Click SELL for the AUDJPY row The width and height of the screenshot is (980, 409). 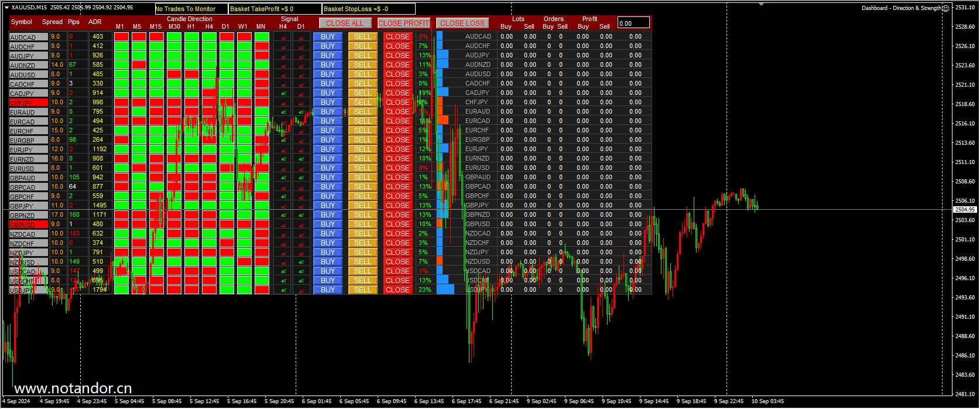click(x=362, y=55)
